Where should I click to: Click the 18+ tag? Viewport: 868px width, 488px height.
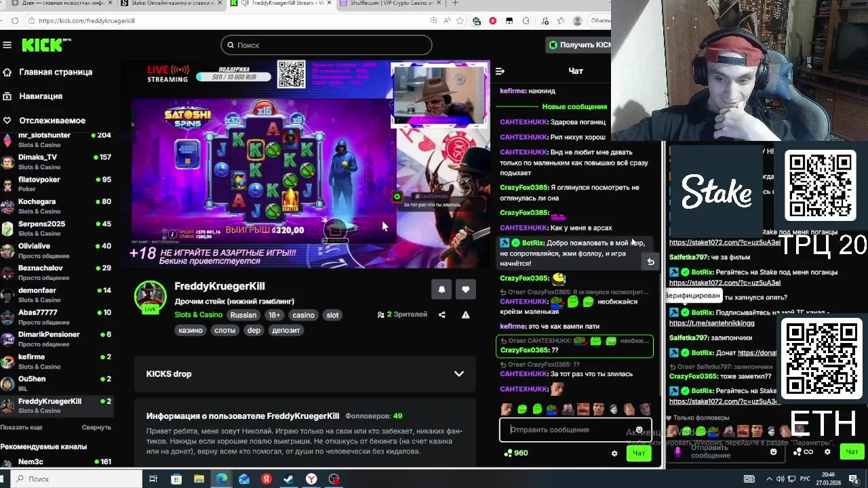274,314
